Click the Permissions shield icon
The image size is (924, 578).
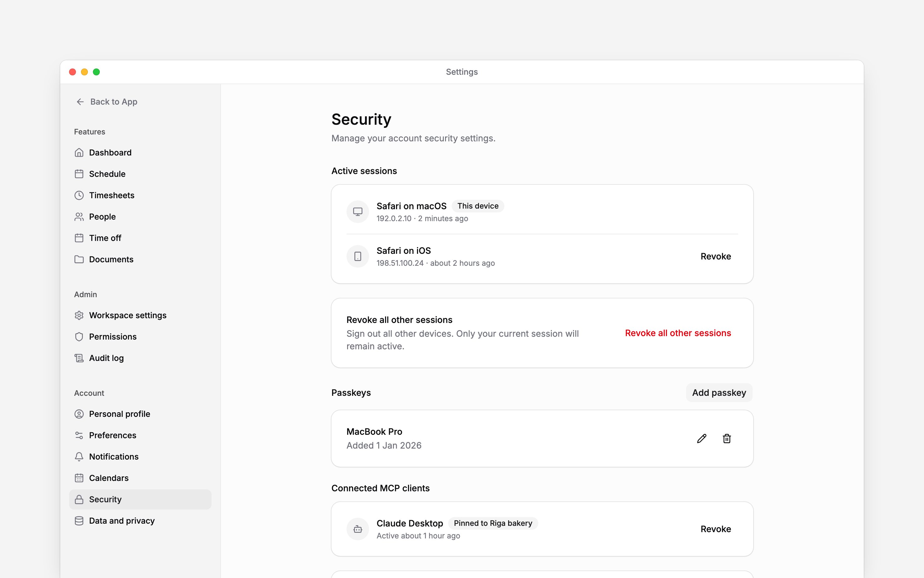[79, 337]
